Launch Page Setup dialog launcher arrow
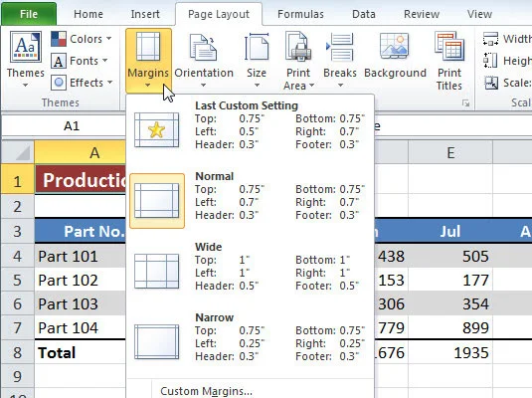The image size is (532, 398). pyautogui.click(x=466, y=103)
